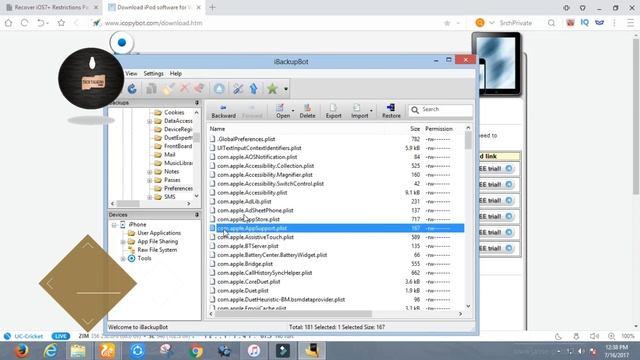Viewport: 640px width, 360px height.
Task: Expand the Notes folder node
Action: 149,172
